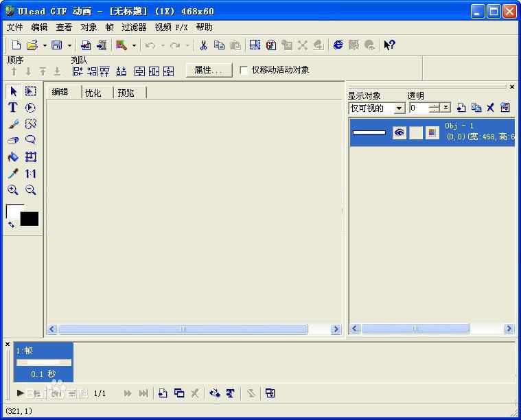Toggle eye visibility for Obj - 1
The height and width of the screenshot is (420, 521).
(x=399, y=132)
